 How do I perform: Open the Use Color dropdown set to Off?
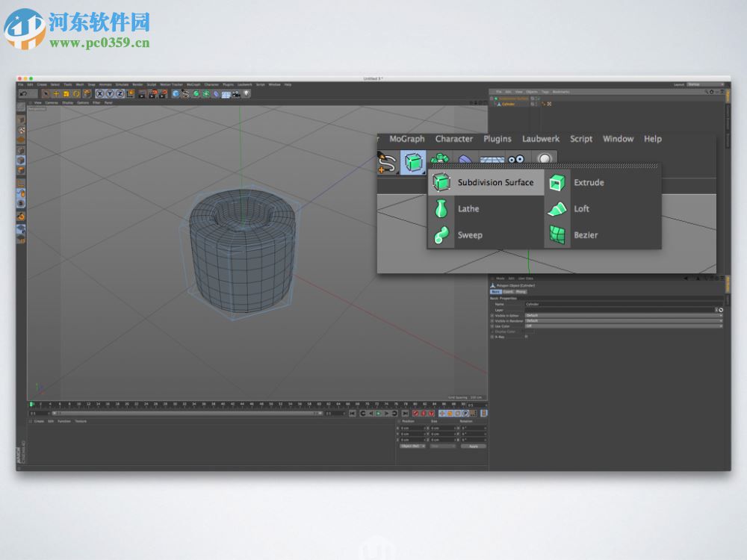click(623, 326)
